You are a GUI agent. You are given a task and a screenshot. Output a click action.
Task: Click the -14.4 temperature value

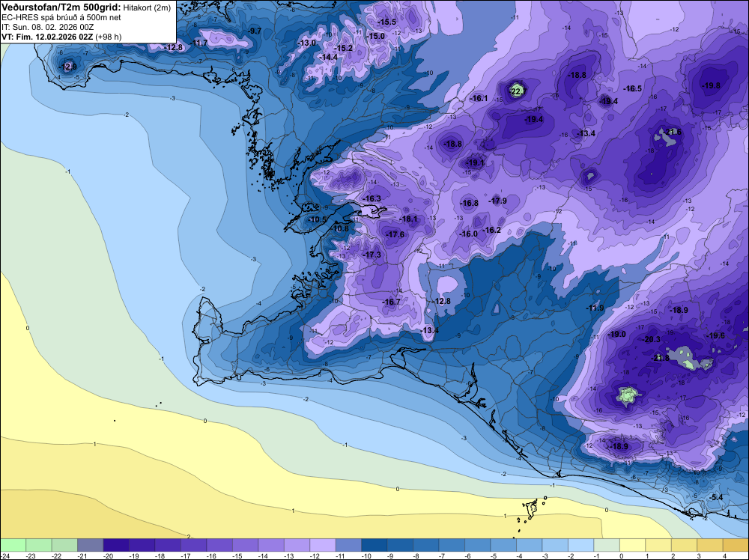[328, 58]
